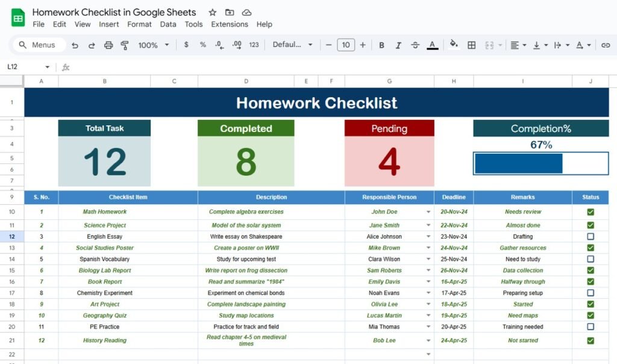This screenshot has height=364, width=617.
Task: Click the share Sheet status cloud
Action: [x=246, y=12]
